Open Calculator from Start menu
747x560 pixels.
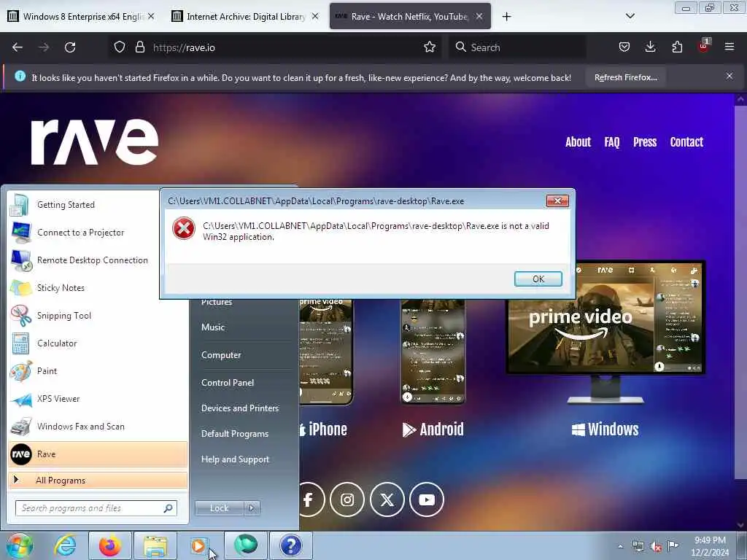[98, 343]
